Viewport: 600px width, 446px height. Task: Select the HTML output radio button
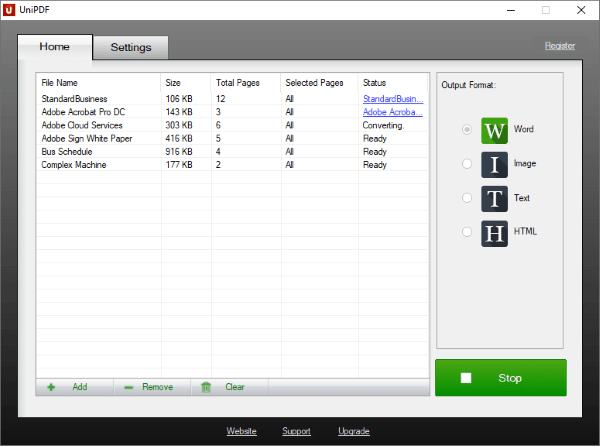coord(466,232)
